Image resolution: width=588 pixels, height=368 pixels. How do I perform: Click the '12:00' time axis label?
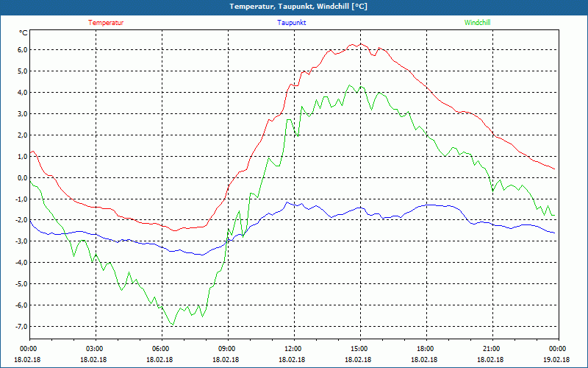(x=294, y=349)
